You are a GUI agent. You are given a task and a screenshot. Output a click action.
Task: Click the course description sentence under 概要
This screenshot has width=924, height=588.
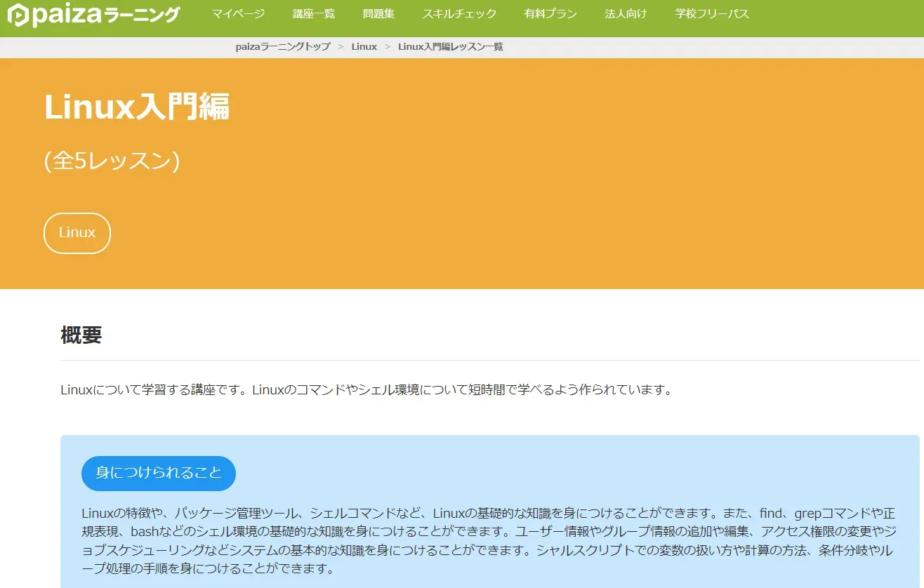pos(366,389)
